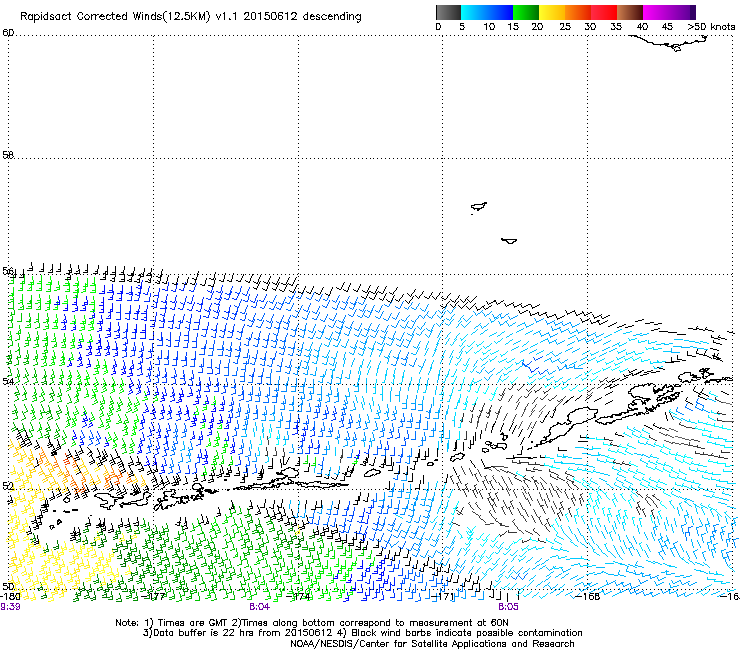Click the NOAA/NESDIS credit line
Screen dimensions: 740x650
[432, 644]
